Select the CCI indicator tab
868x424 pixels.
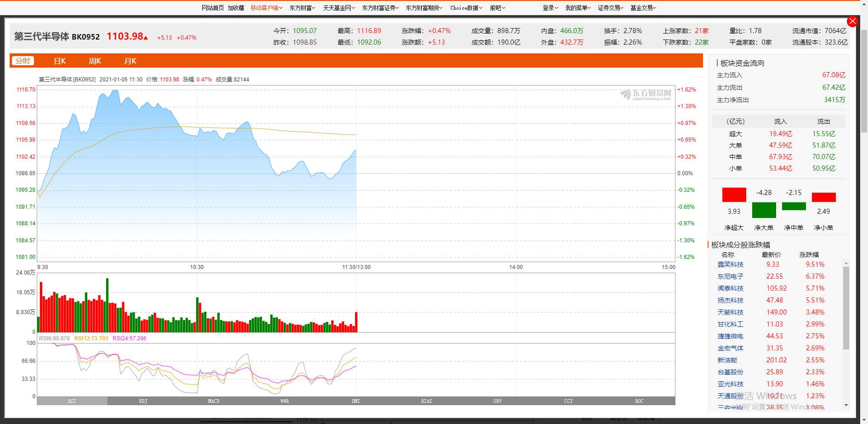click(568, 401)
